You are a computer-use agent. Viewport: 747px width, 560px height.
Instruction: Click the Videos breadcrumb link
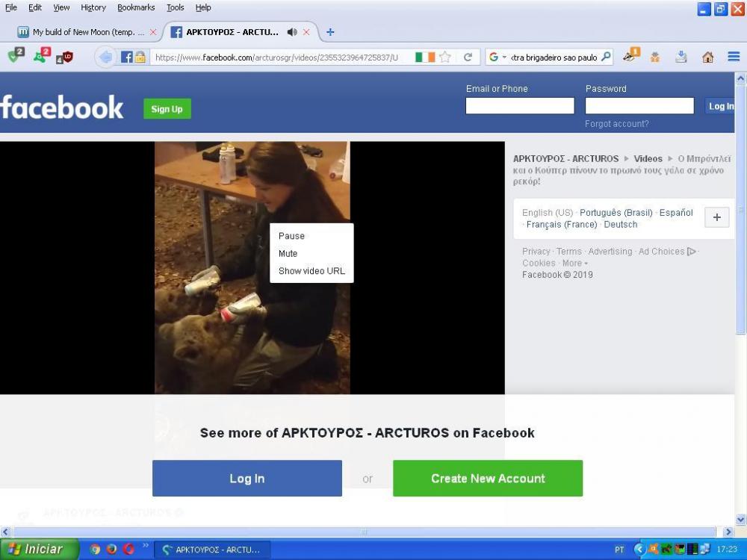click(x=648, y=158)
